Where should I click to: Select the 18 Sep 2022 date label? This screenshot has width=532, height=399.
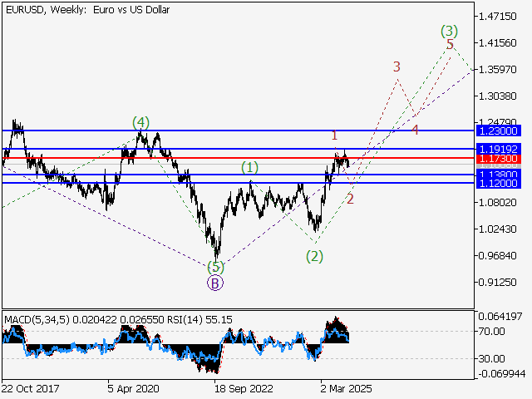pos(242,388)
